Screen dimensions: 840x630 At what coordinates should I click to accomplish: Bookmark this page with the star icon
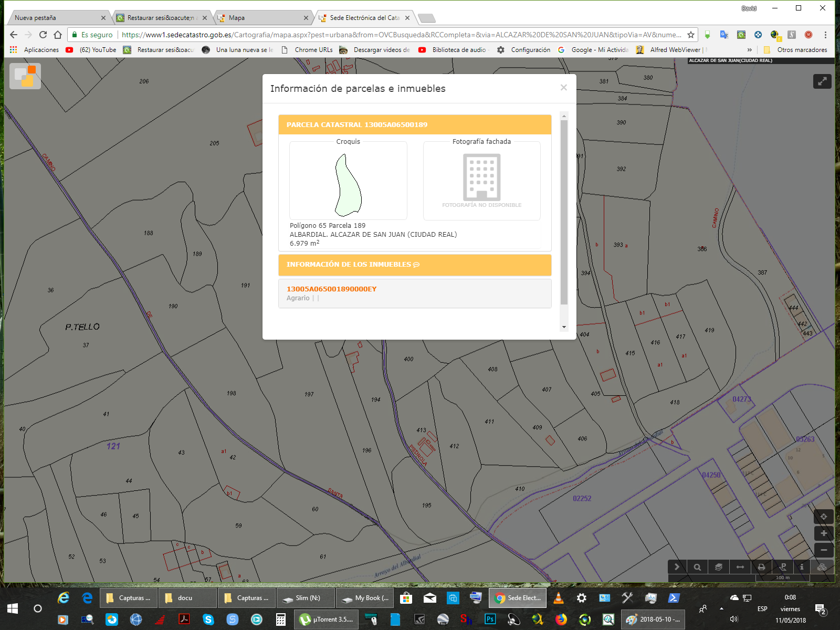pyautogui.click(x=691, y=35)
